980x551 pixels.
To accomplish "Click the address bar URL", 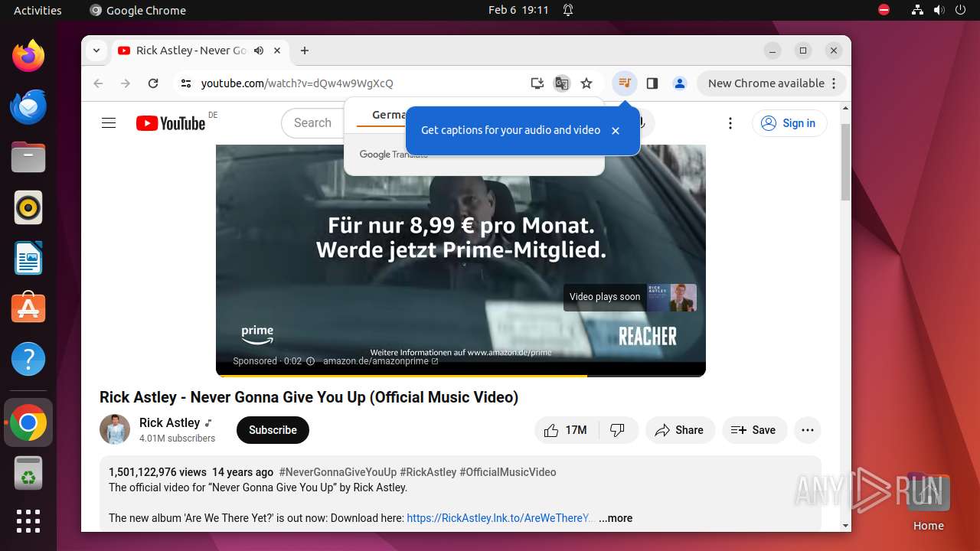I will 297,83.
